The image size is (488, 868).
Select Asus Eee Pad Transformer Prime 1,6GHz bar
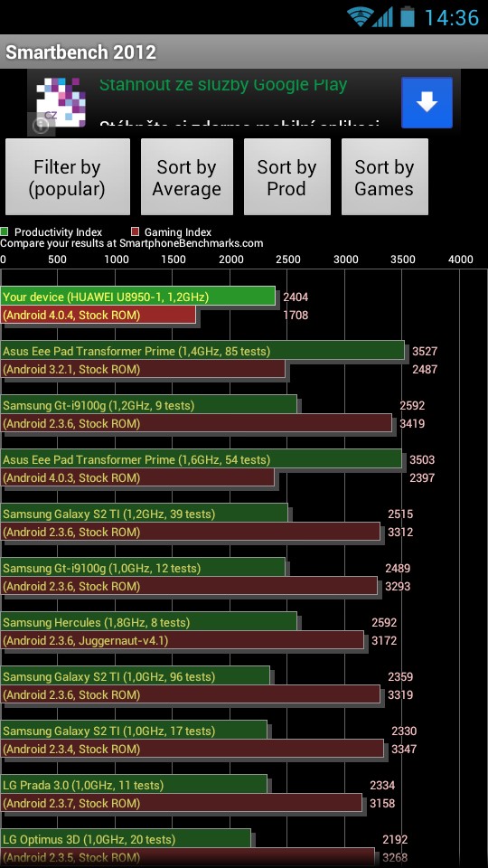pyautogui.click(x=202, y=459)
